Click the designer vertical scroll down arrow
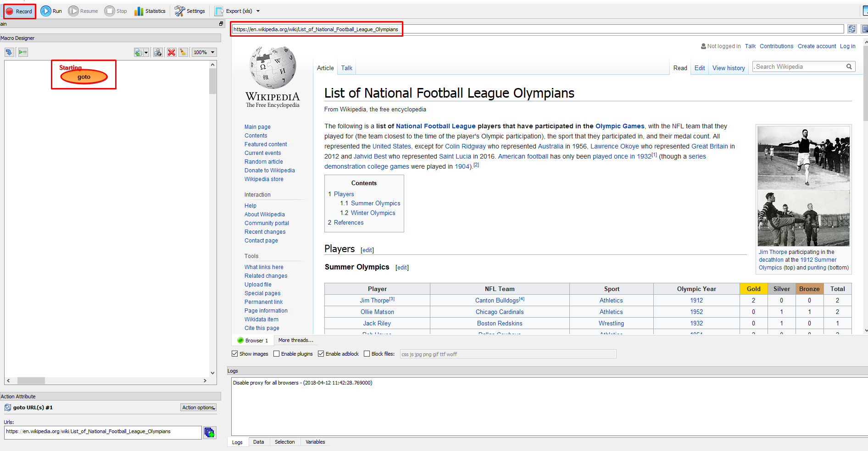868x451 pixels. coord(212,373)
